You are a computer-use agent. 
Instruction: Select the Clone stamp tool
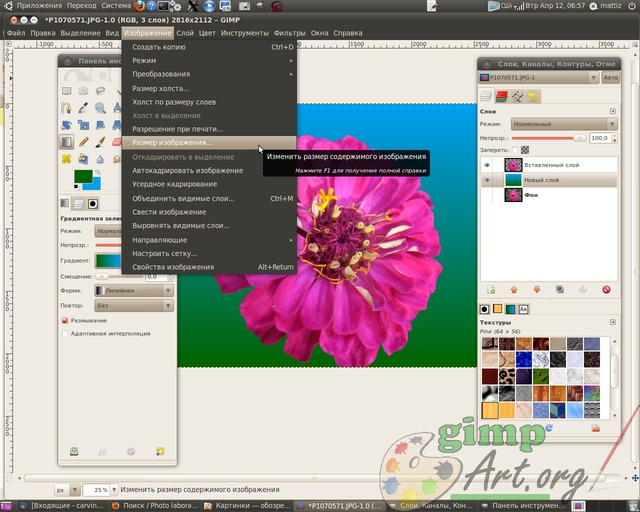pos(83,159)
